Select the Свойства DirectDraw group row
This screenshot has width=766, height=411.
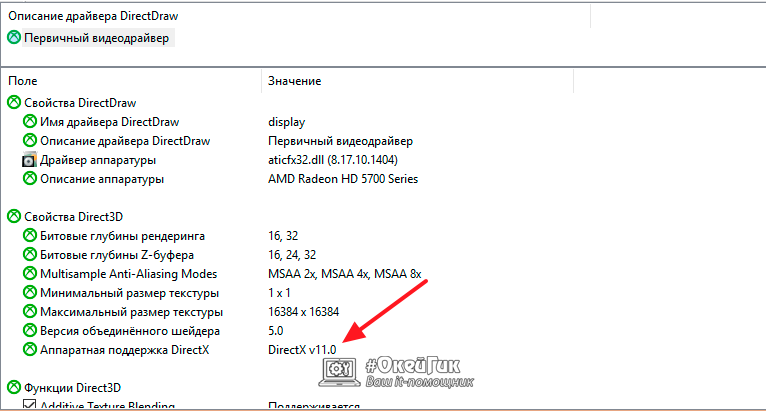point(80,103)
